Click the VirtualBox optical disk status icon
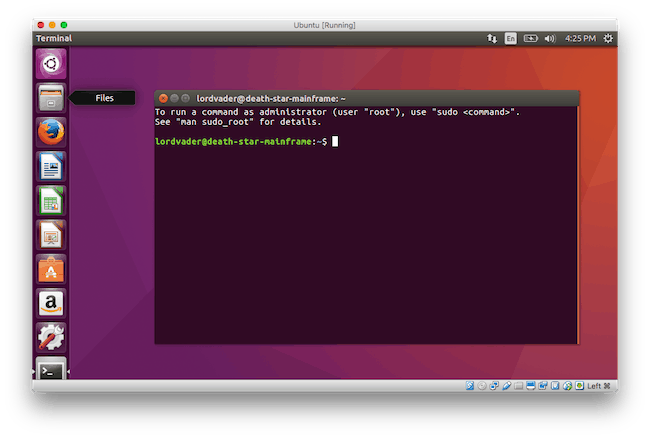The image size is (650, 438). [482, 386]
